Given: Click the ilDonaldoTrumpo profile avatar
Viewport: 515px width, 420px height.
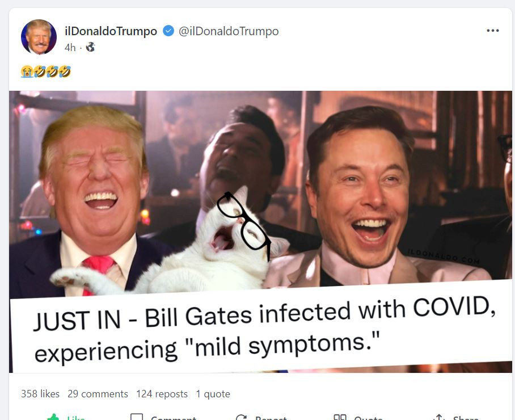Looking at the screenshot, I should (39, 37).
